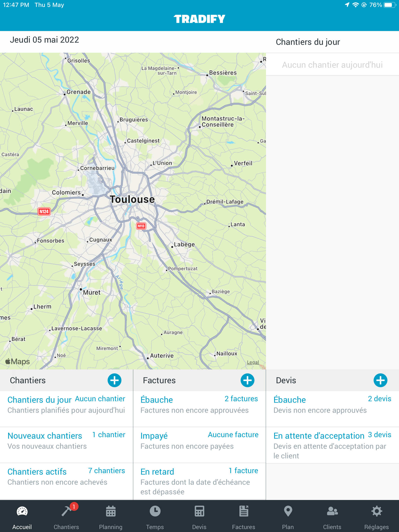Screen dimensions: 399x532
Task: Tap the Grenade label on the map
Action: click(79, 92)
